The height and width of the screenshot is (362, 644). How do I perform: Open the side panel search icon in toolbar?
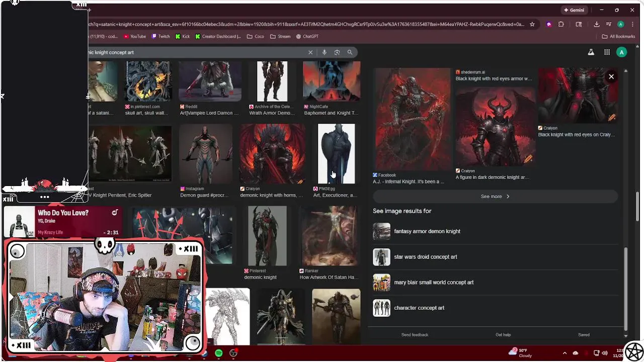579,24
